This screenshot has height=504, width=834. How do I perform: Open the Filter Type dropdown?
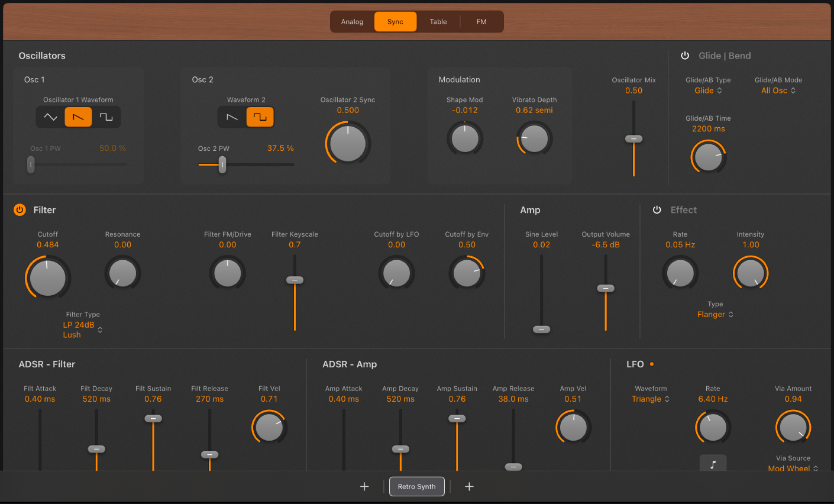click(x=82, y=329)
